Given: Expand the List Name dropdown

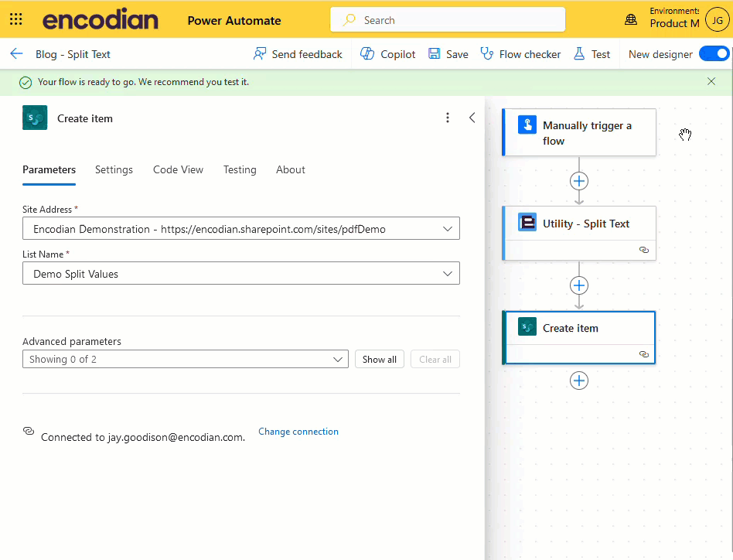Looking at the screenshot, I should click(448, 274).
